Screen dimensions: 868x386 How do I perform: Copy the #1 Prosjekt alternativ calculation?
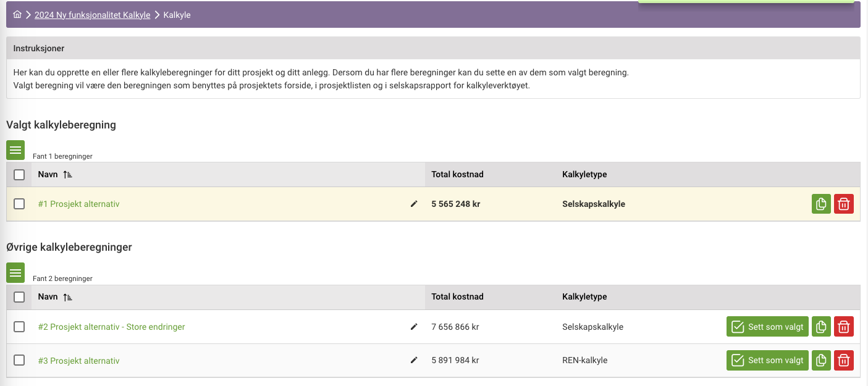pos(821,204)
